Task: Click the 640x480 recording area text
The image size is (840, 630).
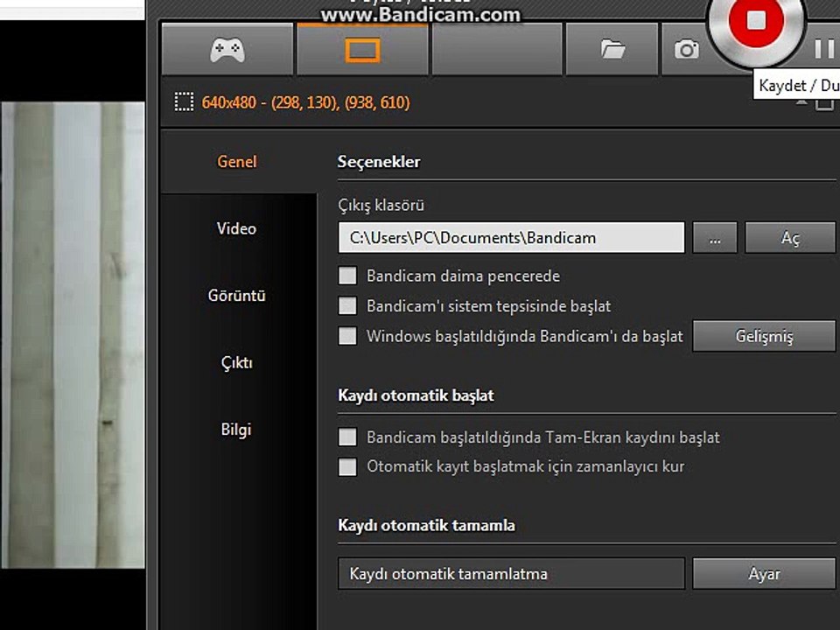Action: [x=306, y=102]
